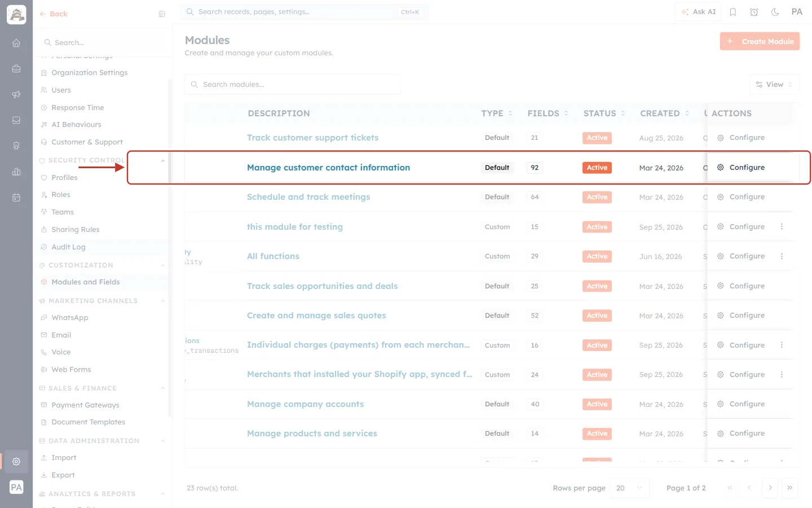Open the Rows per page dropdown
Image resolution: width=812 pixels, height=508 pixels.
630,488
